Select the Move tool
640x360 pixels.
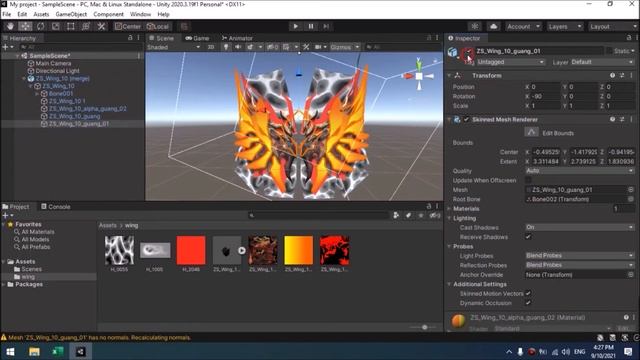click(25, 27)
